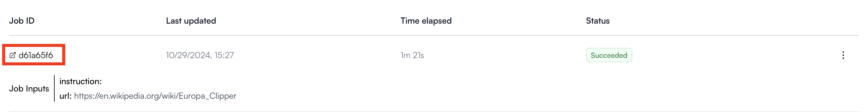Open the kebab menu for job d61a65f6

point(843,55)
